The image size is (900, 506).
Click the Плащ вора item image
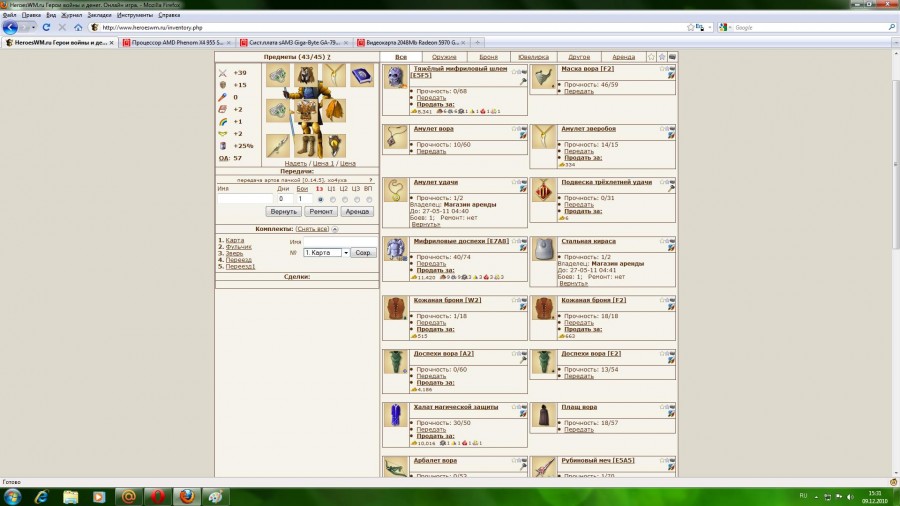coord(543,415)
